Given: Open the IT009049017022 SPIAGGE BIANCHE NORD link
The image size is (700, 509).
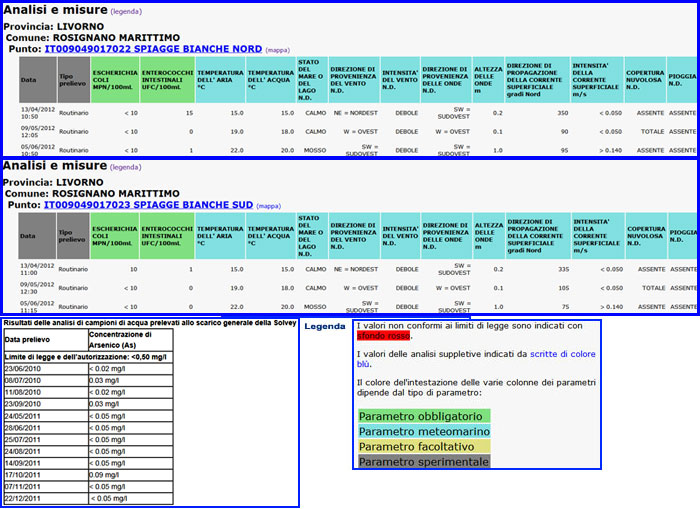Looking at the screenshot, I should click(153, 49).
